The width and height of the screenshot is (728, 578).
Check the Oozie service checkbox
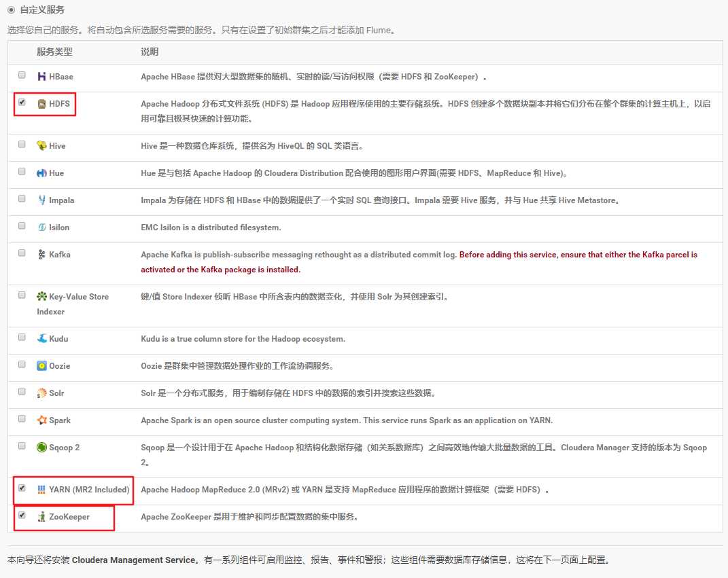[x=22, y=365]
